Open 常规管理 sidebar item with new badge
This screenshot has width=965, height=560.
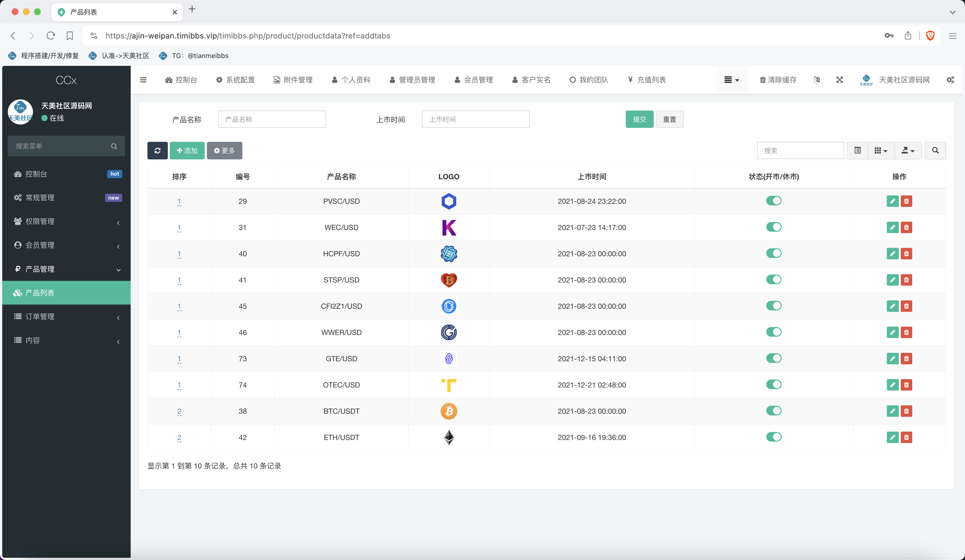tap(66, 198)
